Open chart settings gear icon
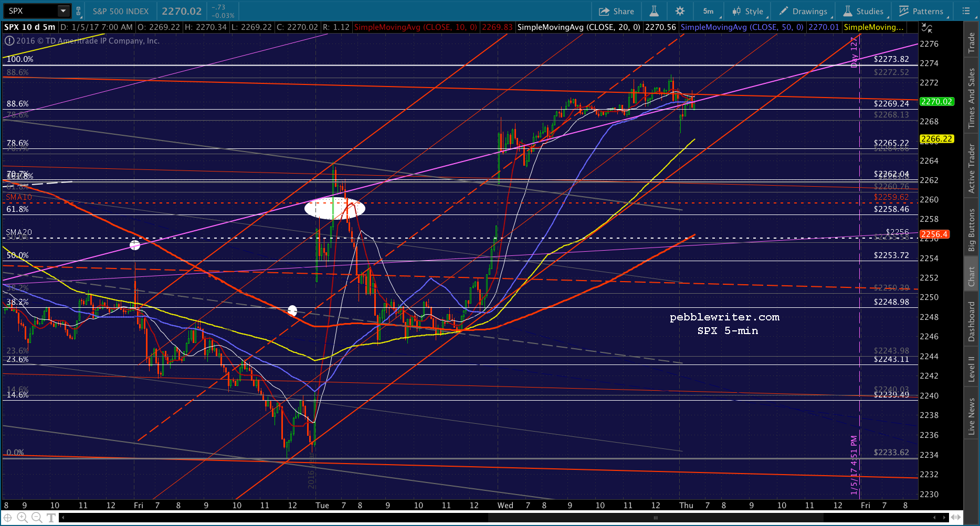Image resolution: width=980 pixels, height=526 pixels. pos(680,11)
